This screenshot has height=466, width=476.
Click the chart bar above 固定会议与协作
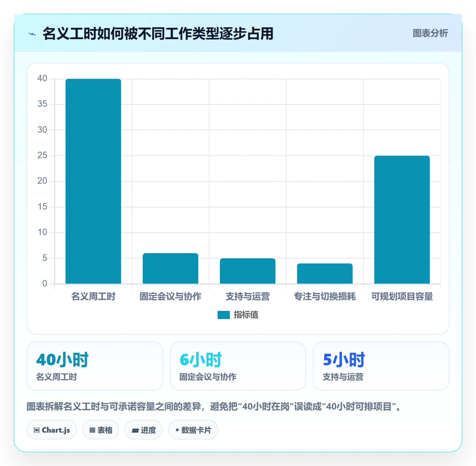(x=170, y=268)
